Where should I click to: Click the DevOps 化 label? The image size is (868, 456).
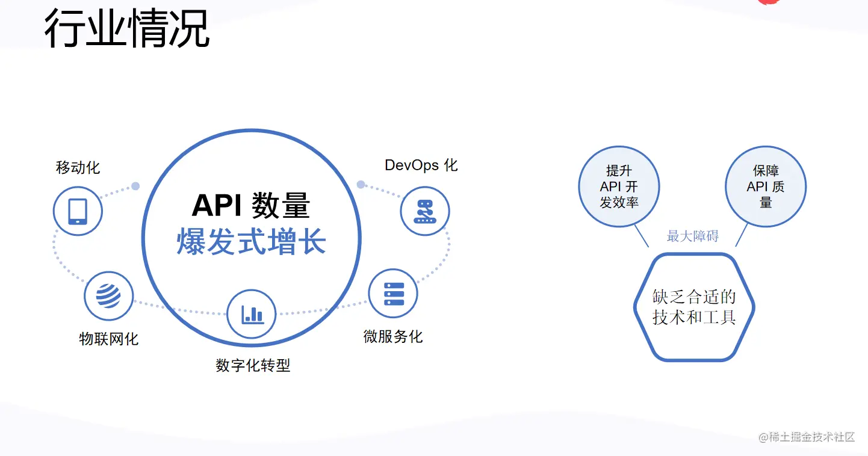click(x=421, y=165)
